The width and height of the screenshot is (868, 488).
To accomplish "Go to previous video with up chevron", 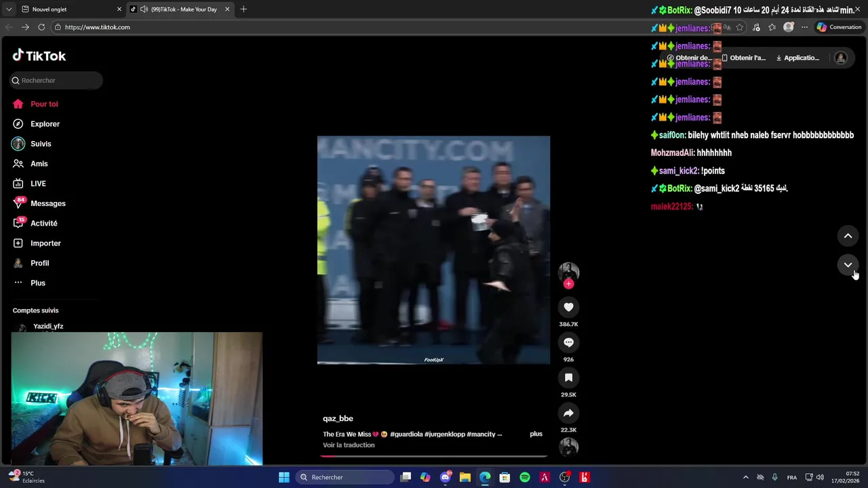I will click(848, 236).
